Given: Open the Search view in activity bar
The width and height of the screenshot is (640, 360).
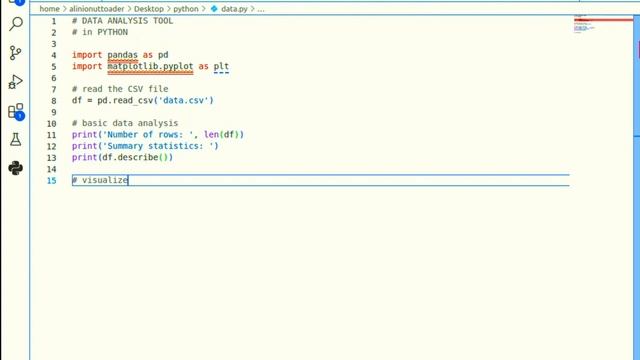Looking at the screenshot, I should pyautogui.click(x=16, y=24).
